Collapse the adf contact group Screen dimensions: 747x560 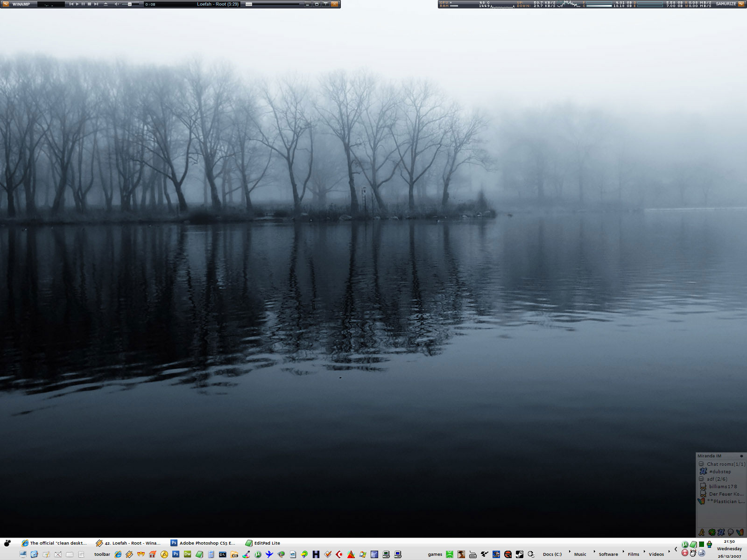click(701, 479)
